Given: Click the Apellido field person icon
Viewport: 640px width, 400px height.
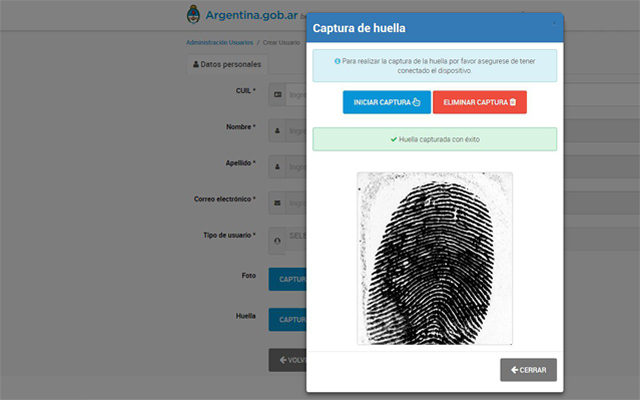Looking at the screenshot, I should point(277,167).
